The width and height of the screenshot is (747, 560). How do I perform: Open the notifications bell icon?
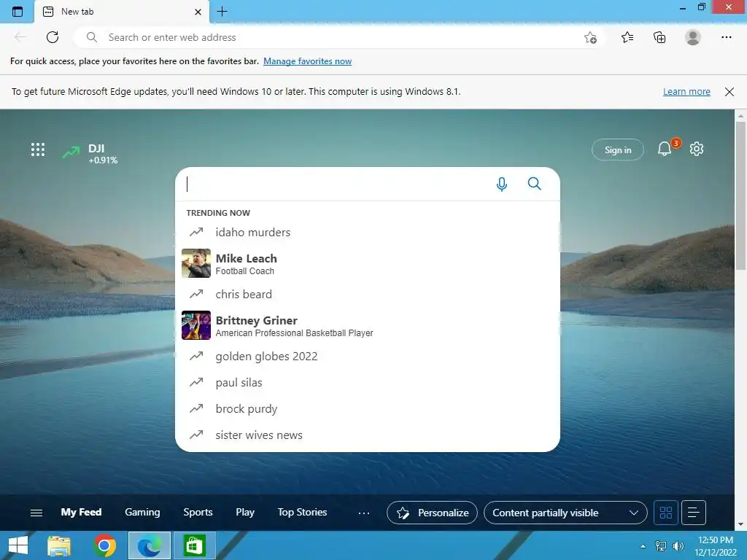point(665,149)
